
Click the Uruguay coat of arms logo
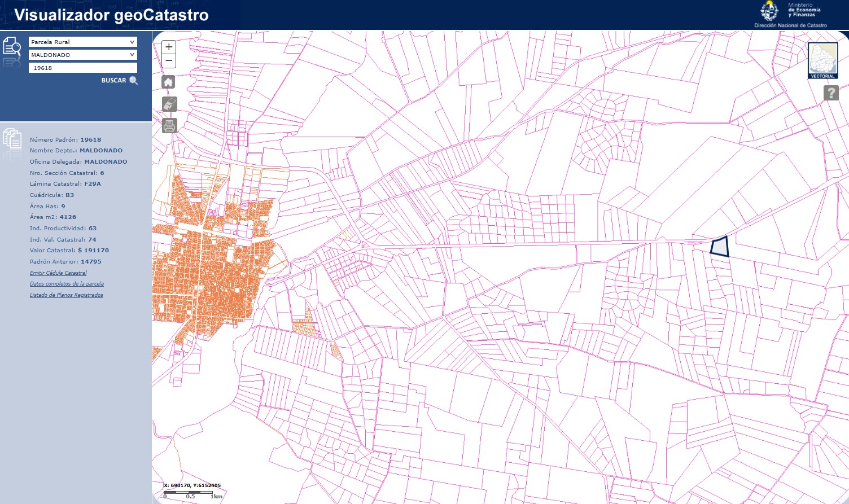click(769, 11)
